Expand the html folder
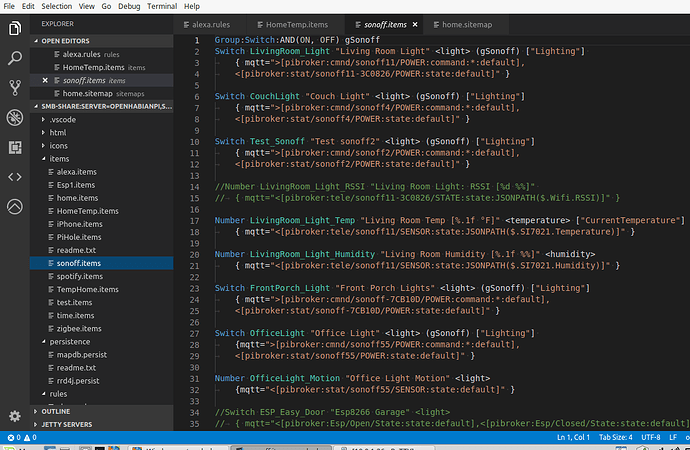 (x=58, y=132)
